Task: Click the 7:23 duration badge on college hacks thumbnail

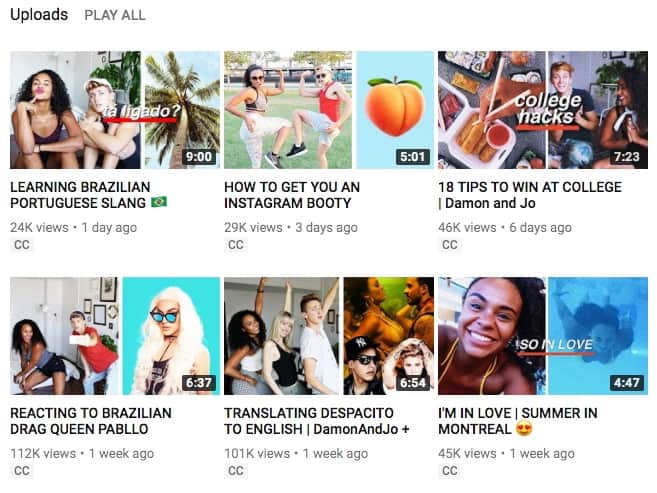Action: point(626,157)
